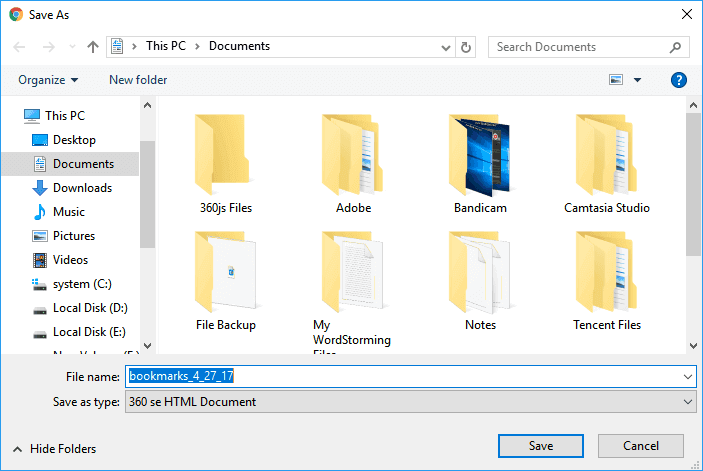Click the Save button
This screenshot has height=471, width=703.
point(540,446)
